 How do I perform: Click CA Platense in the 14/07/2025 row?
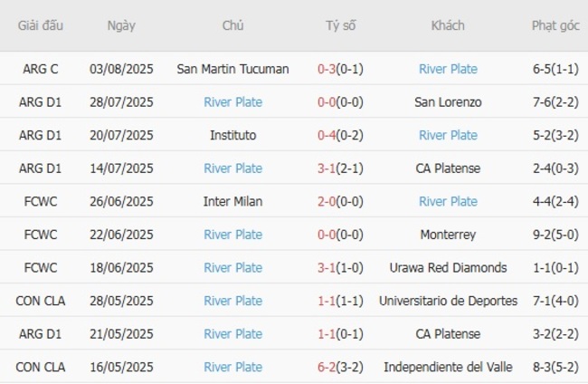pos(448,168)
